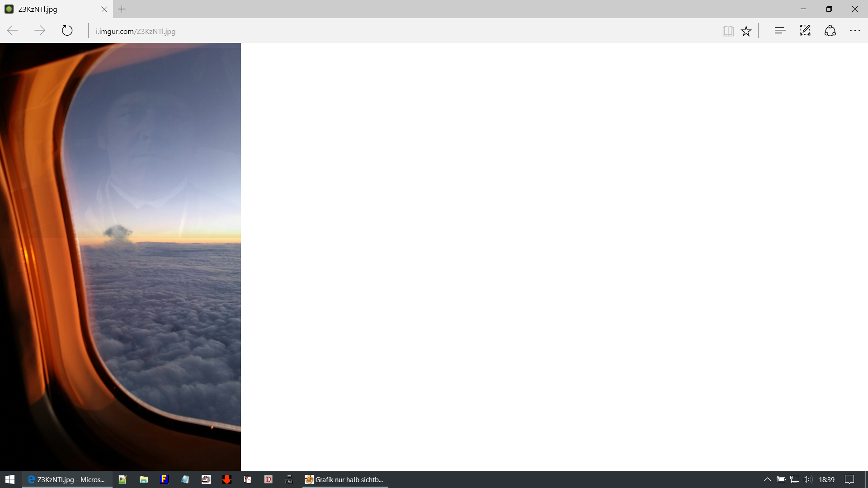Viewport: 868px width, 488px height.
Task: Click the airplane window photo
Action: coord(120,256)
